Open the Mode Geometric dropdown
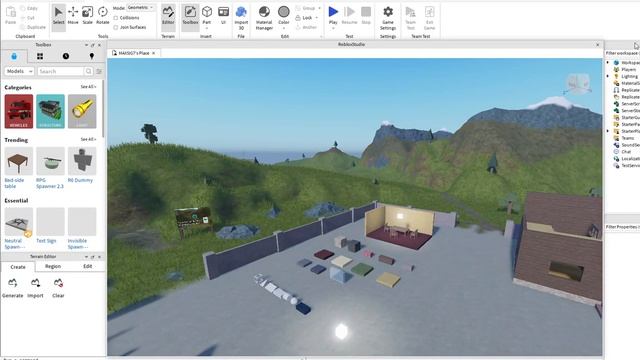 pyautogui.click(x=141, y=8)
